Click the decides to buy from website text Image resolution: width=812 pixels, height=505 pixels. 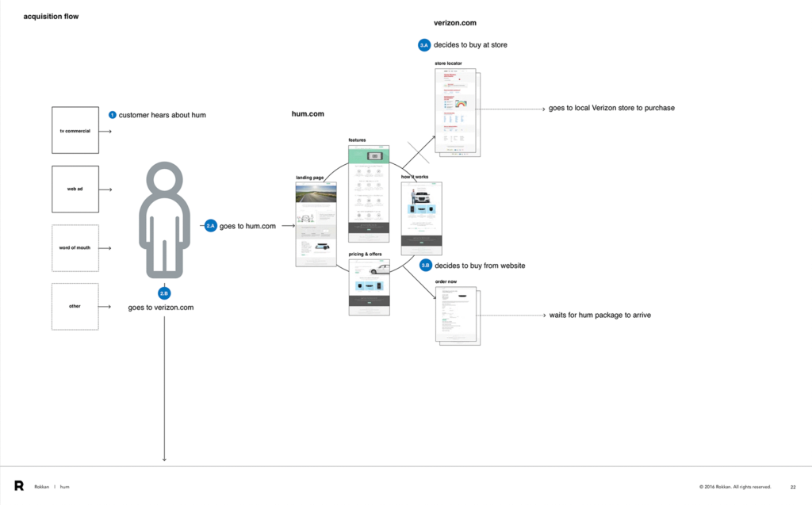click(x=480, y=266)
